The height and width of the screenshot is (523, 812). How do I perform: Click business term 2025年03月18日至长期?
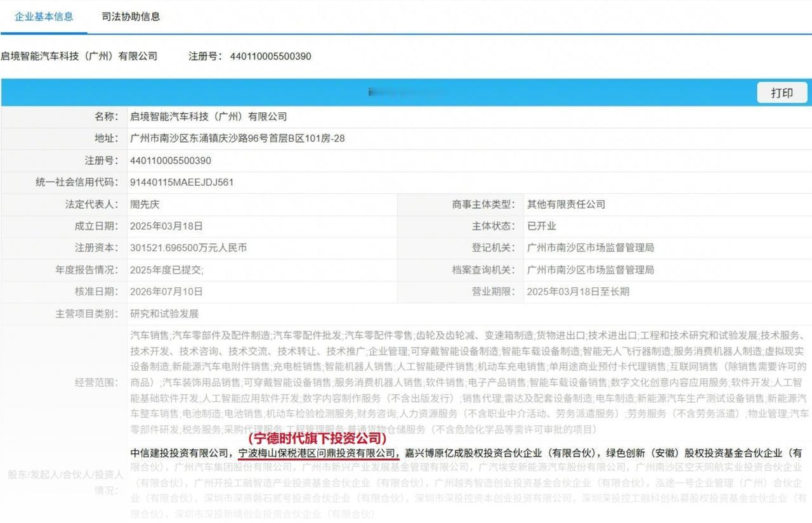click(578, 292)
